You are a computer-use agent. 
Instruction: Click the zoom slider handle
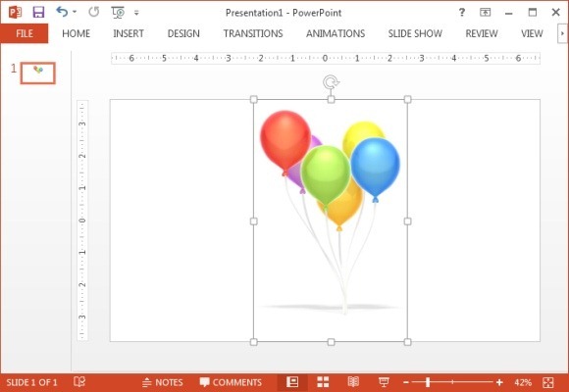click(428, 382)
